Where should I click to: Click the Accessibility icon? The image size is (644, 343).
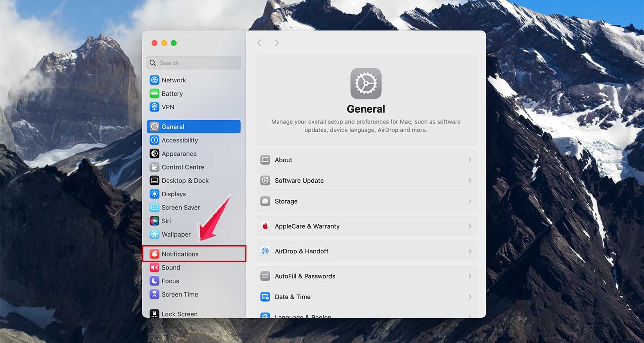[155, 140]
